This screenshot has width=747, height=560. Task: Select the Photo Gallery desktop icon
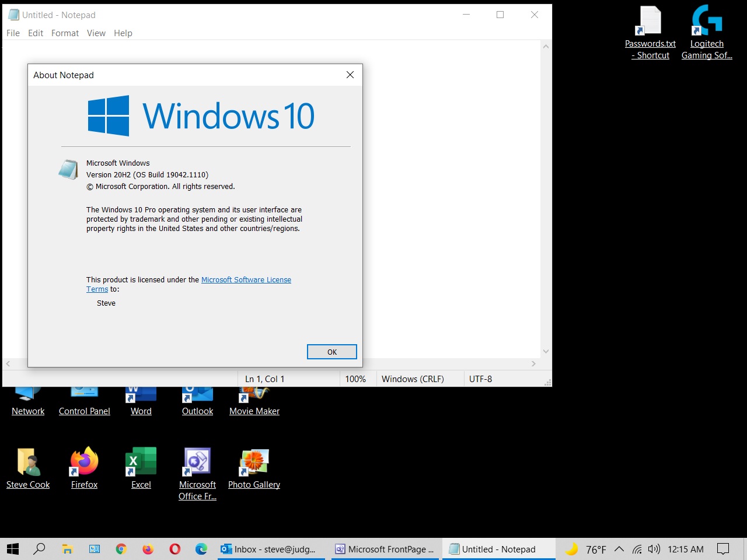(254, 462)
